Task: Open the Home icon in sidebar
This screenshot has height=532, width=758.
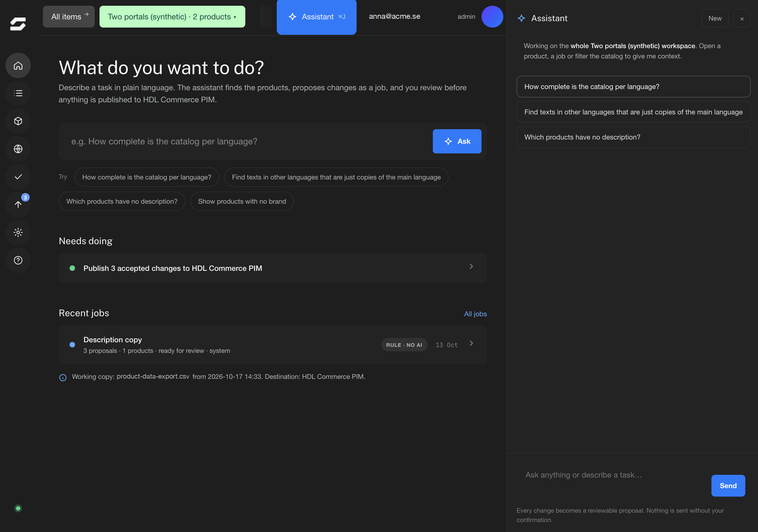Action: pos(18,65)
